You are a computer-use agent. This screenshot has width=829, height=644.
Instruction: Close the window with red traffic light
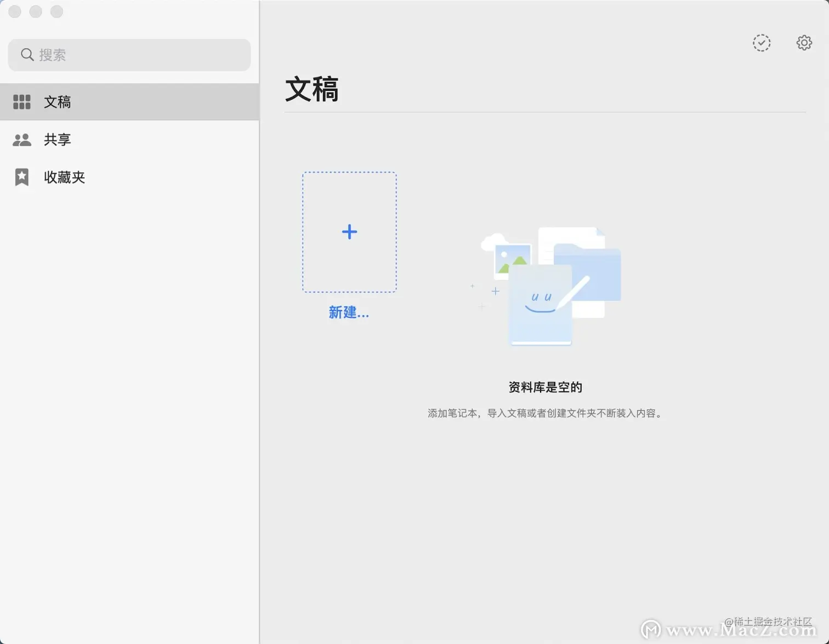[14, 11]
